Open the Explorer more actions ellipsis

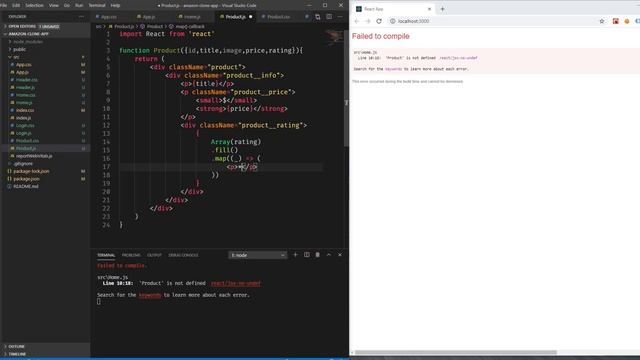coord(81,16)
